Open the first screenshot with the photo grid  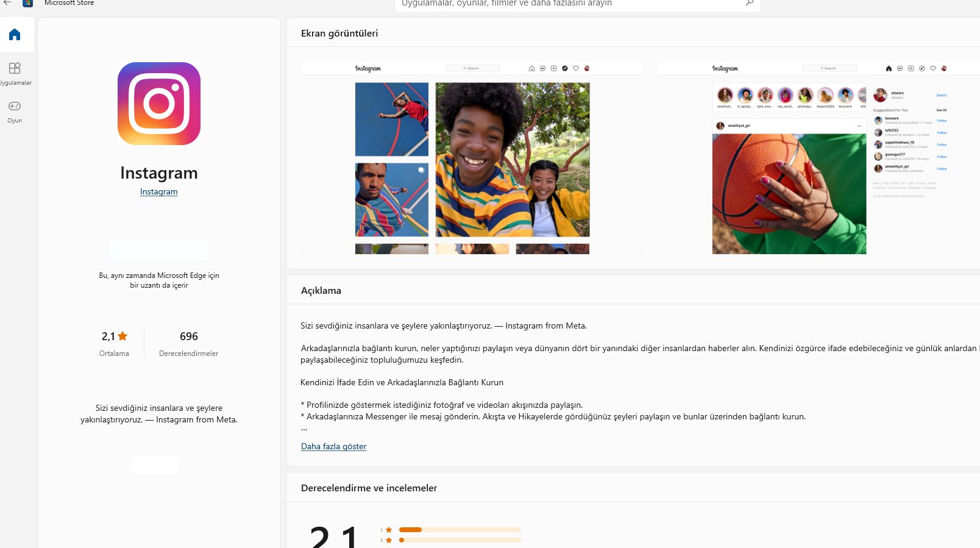[472, 158]
